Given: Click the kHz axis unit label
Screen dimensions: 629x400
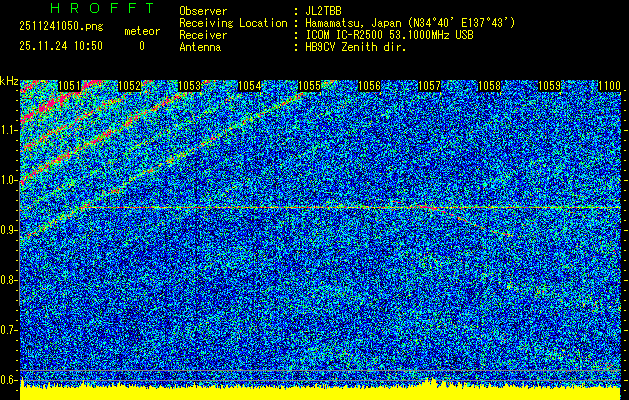Looking at the screenshot, I should [9, 81].
